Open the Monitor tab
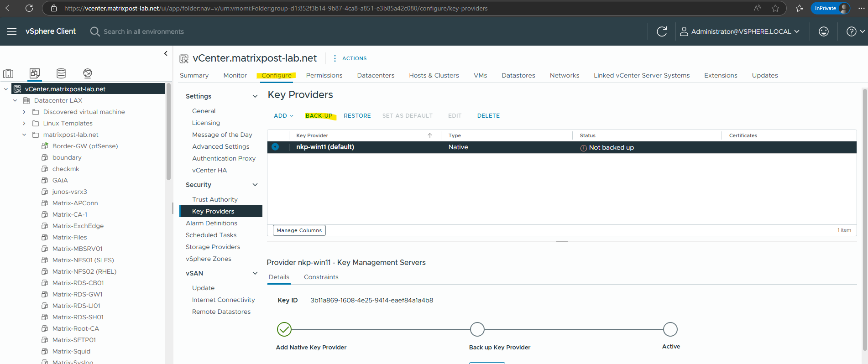Screen dimensions: 868x364 (235, 75)
